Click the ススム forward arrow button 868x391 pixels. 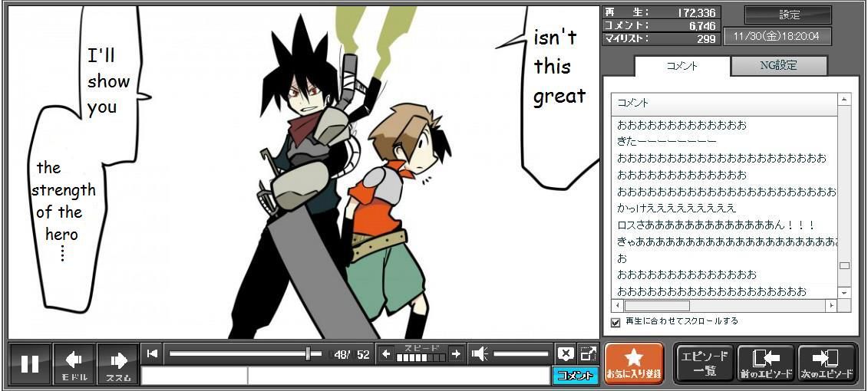coord(118,363)
